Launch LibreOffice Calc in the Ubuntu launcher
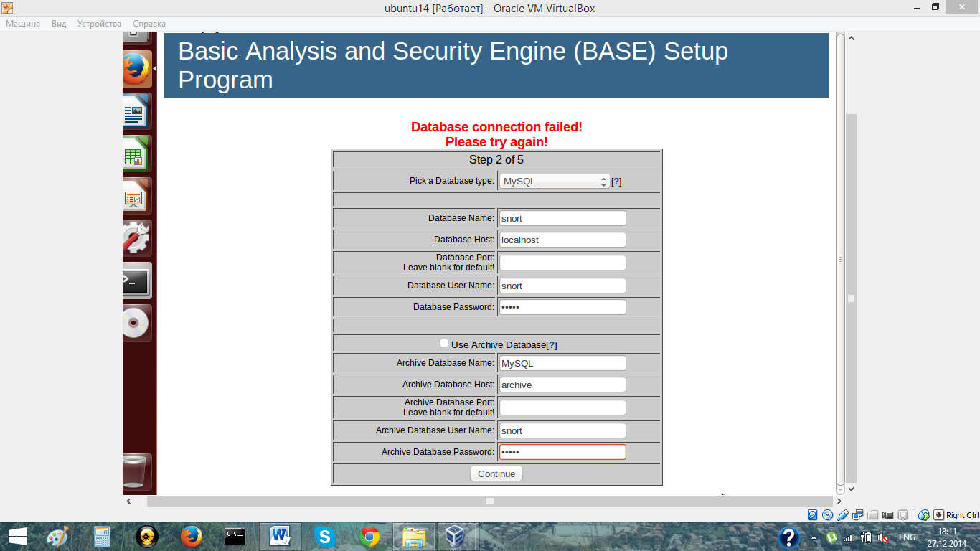Viewport: 980px width, 551px height. (x=136, y=154)
